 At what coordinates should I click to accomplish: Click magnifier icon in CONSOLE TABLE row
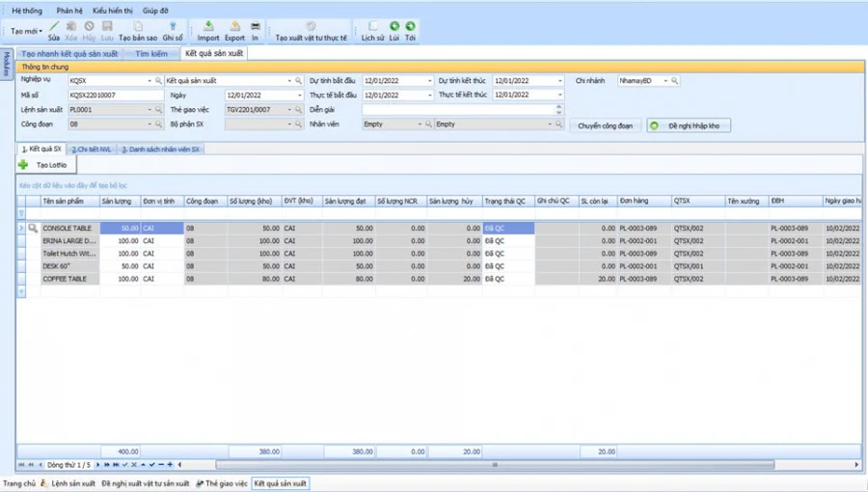(33, 228)
